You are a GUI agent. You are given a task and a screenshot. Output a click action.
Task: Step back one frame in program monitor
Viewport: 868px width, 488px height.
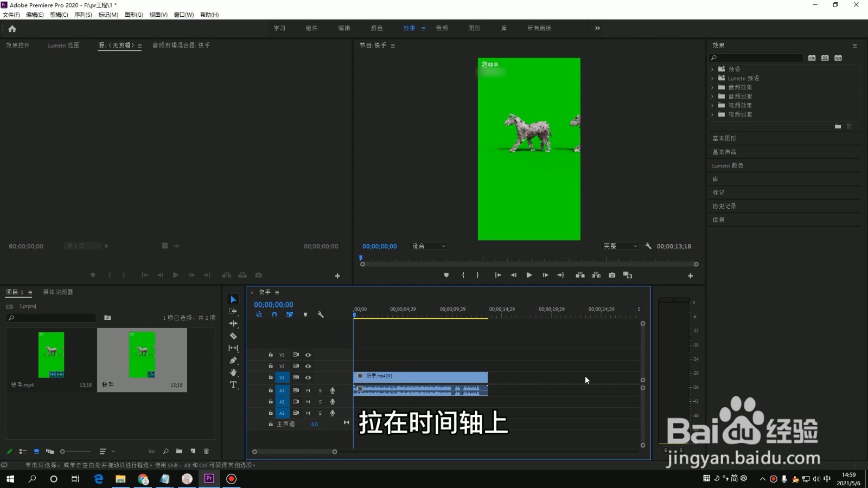point(513,275)
